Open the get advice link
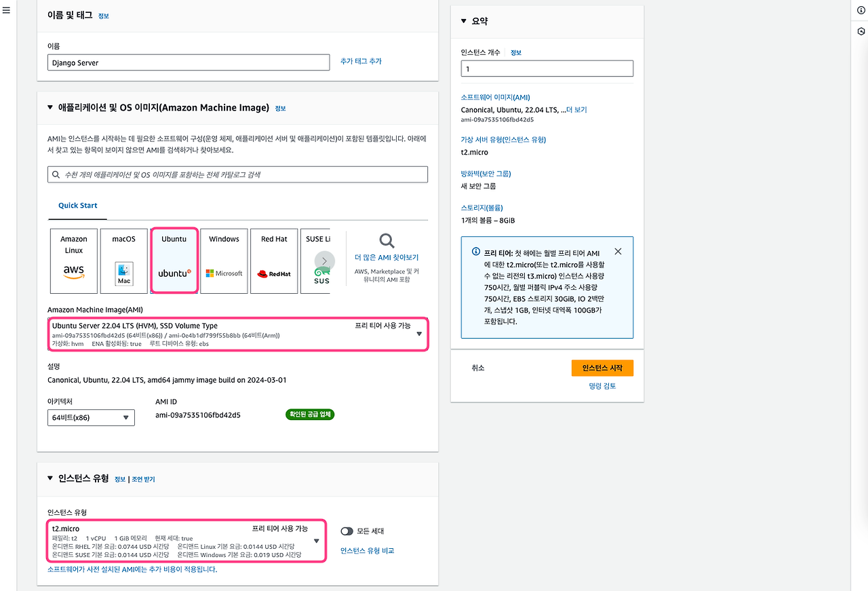The width and height of the screenshot is (868, 591). click(143, 479)
